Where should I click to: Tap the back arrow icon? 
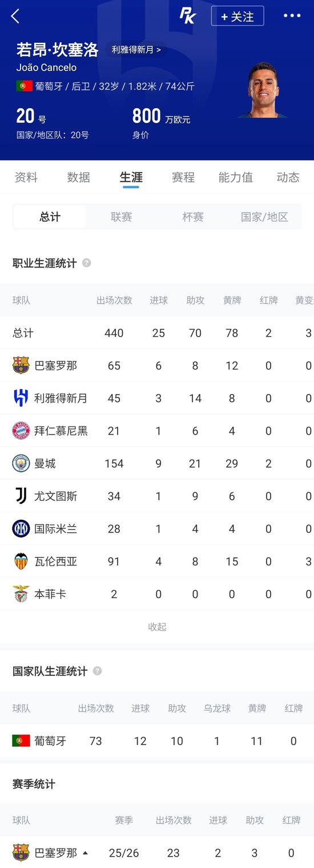pos(15,16)
